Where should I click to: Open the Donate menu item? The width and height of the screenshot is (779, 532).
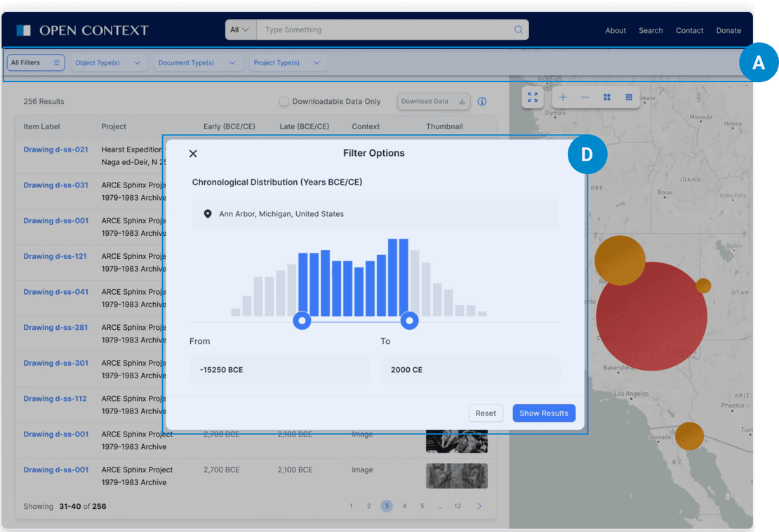(728, 30)
